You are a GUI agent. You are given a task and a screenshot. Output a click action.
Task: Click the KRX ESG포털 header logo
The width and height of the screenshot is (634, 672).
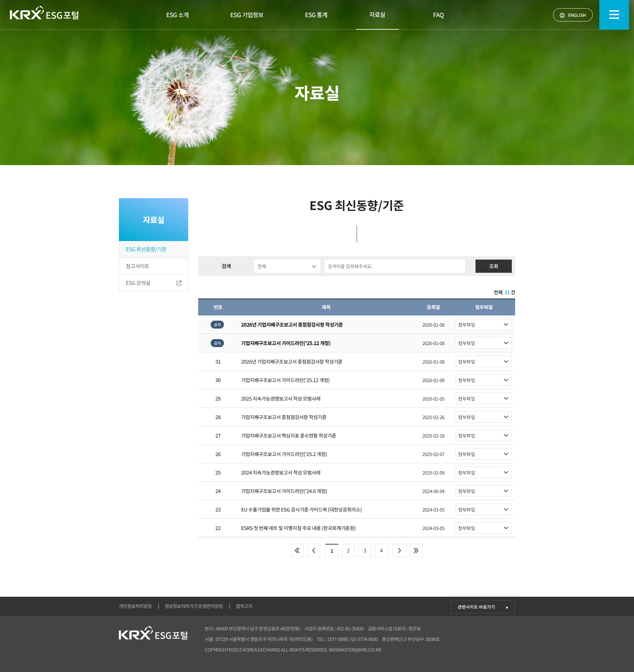(44, 14)
